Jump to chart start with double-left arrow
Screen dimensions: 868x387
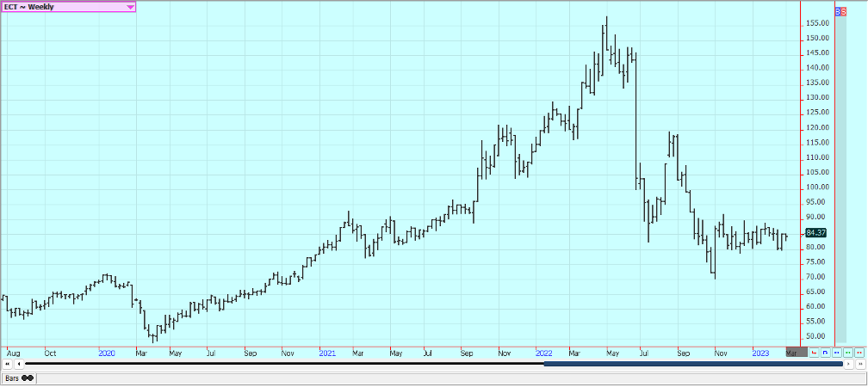[x=8, y=364]
